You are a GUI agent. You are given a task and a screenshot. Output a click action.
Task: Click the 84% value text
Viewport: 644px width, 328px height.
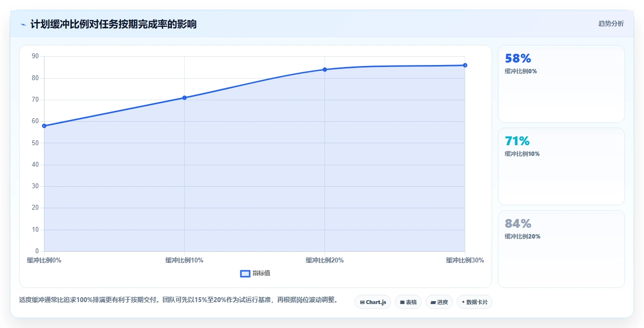pos(518,223)
